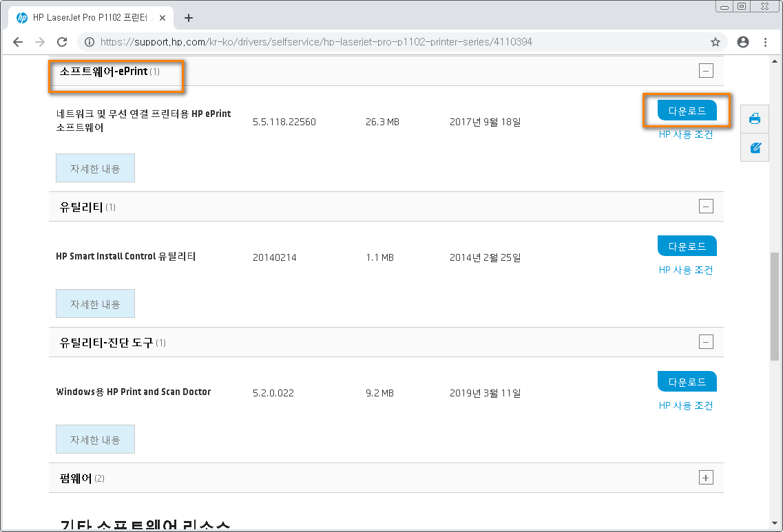This screenshot has height=532, width=783.
Task: Click version number 5.2.0.022
Action: pos(273,393)
